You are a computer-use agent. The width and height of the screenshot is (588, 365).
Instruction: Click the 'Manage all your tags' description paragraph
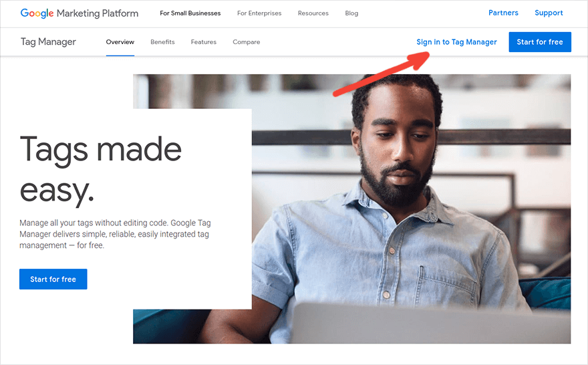point(115,234)
